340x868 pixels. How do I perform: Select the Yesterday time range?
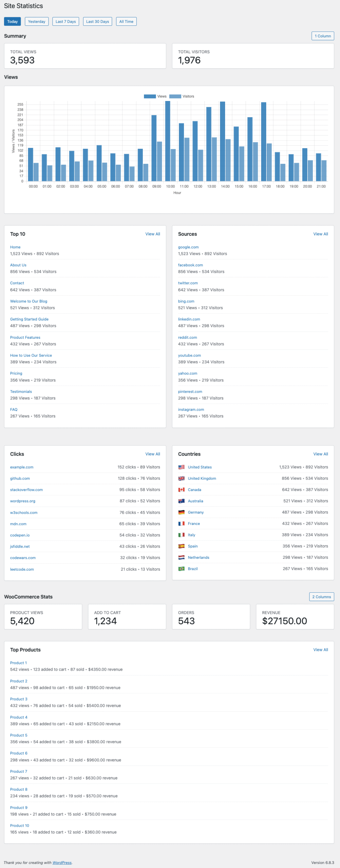[37, 22]
